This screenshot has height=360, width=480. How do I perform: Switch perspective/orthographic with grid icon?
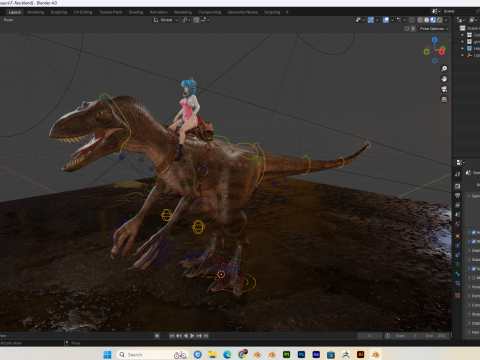click(444, 99)
